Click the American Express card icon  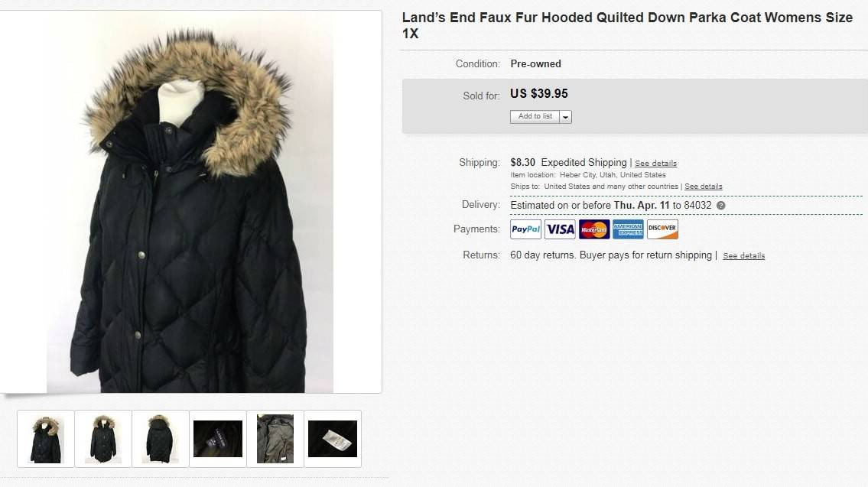pyautogui.click(x=628, y=229)
